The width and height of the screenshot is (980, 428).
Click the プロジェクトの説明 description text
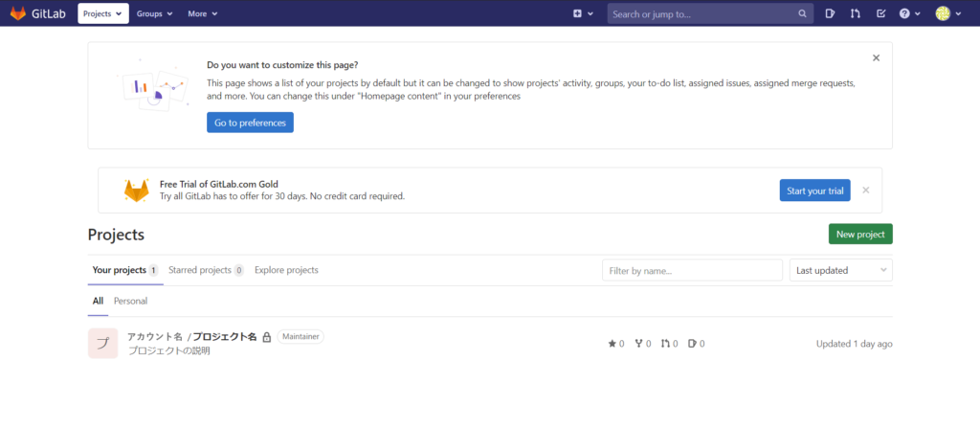(x=169, y=350)
